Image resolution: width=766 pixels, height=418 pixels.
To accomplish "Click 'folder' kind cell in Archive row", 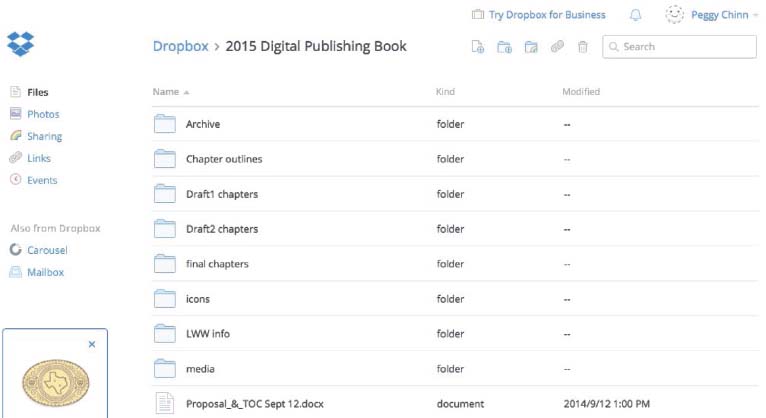I will click(x=450, y=124).
